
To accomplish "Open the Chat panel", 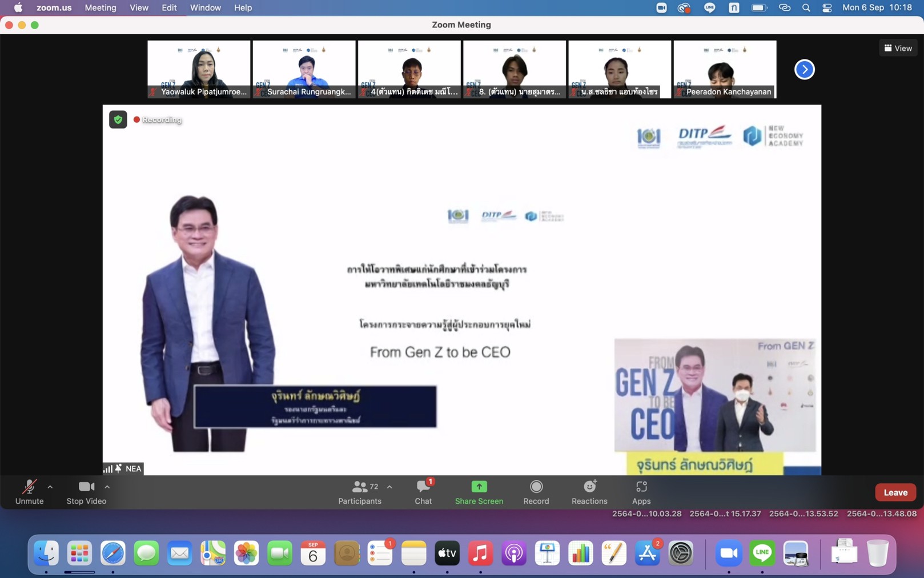I will [x=423, y=492].
